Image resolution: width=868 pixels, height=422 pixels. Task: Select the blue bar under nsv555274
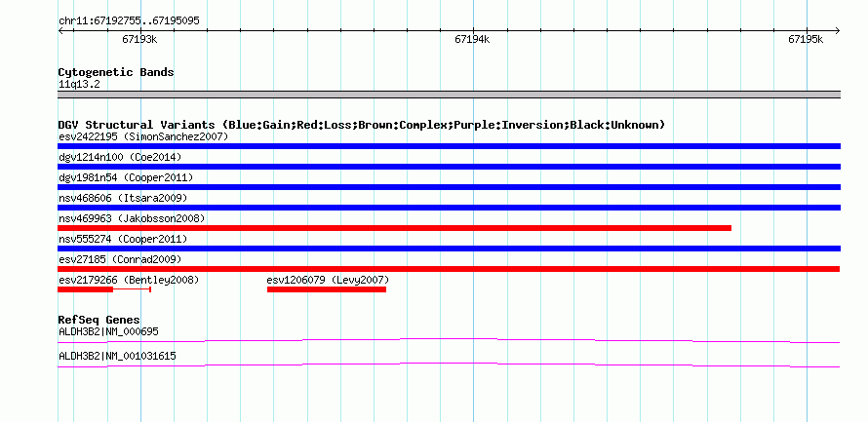[449, 249]
